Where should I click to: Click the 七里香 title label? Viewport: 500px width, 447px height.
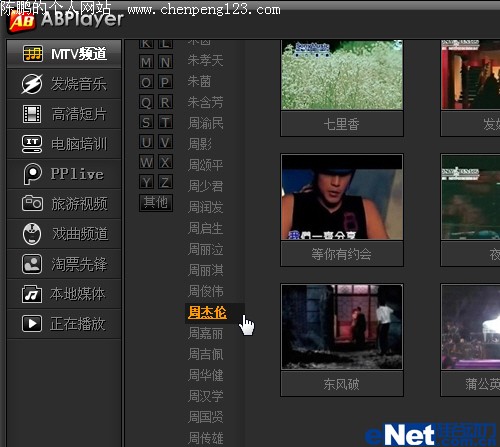tap(342, 124)
